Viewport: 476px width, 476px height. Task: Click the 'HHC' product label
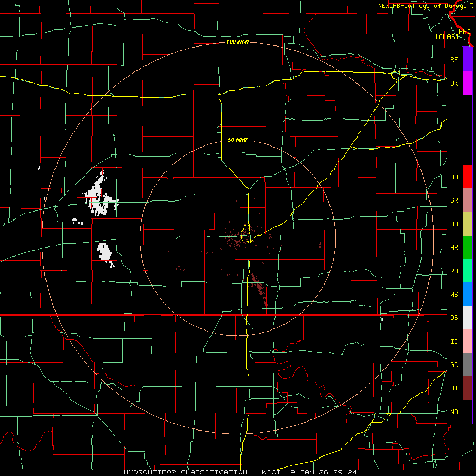point(464,32)
